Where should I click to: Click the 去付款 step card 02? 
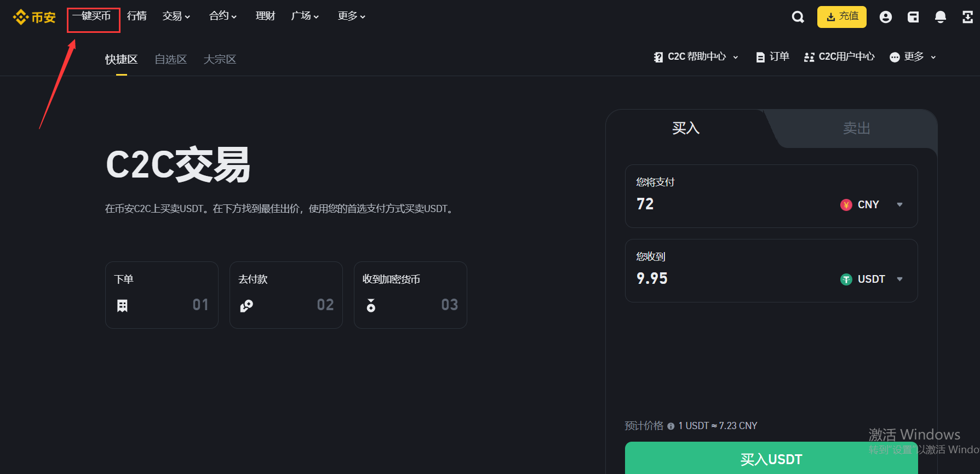click(x=286, y=295)
